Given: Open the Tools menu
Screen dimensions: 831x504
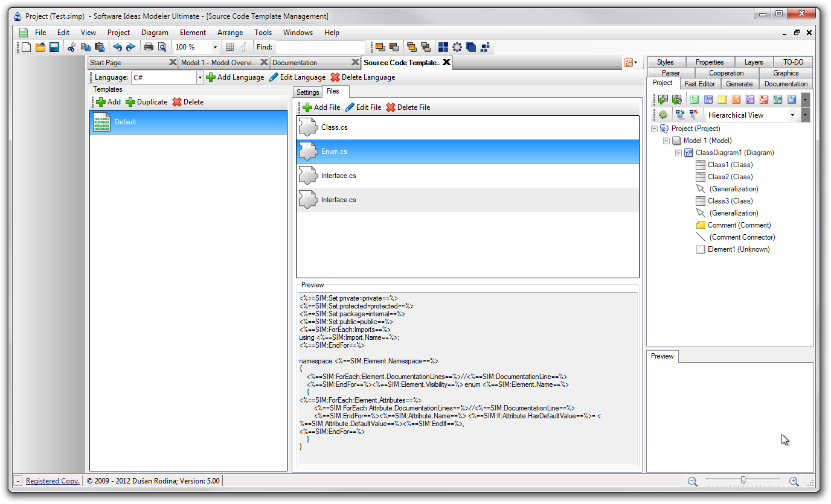Looking at the screenshot, I should pyautogui.click(x=263, y=33).
